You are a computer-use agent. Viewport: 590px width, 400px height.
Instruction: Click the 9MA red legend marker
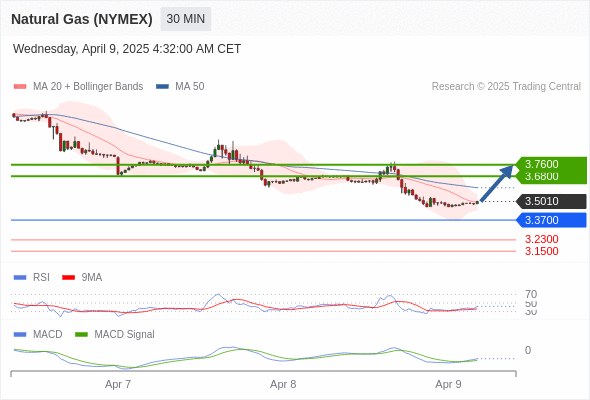point(68,278)
